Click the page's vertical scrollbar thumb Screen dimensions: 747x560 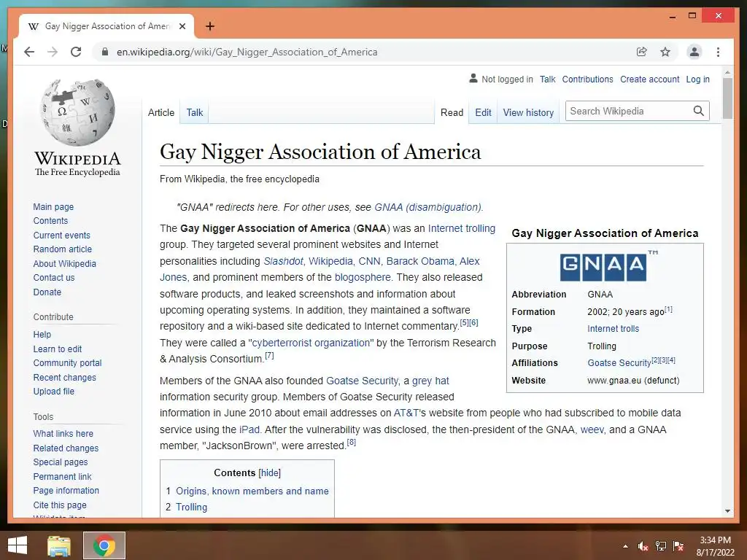tap(727, 98)
